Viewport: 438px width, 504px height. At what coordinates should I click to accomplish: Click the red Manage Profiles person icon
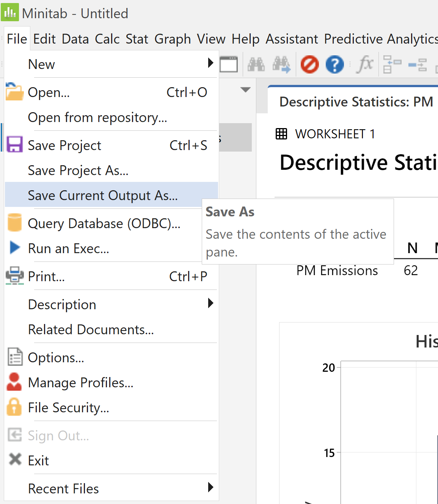[x=14, y=382]
